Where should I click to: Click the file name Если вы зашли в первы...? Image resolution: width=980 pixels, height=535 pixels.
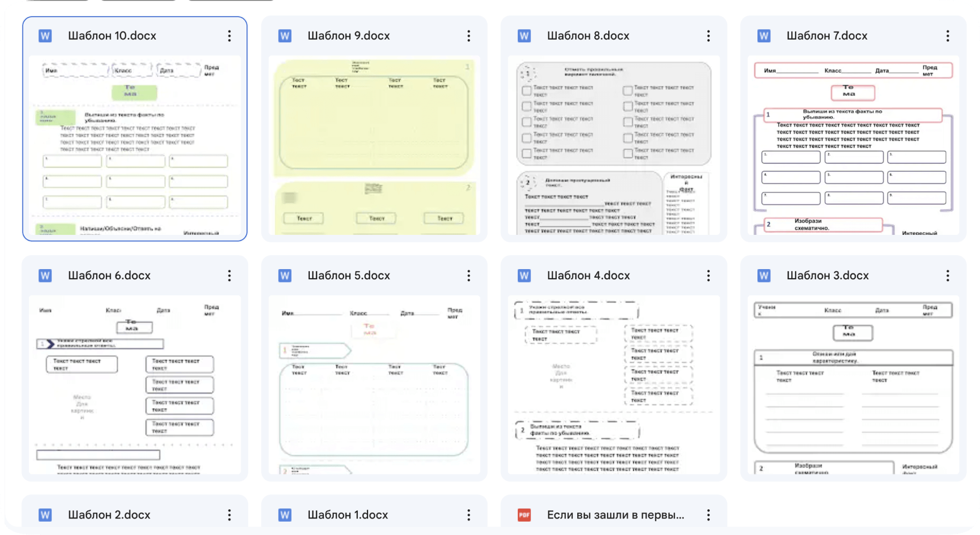click(616, 515)
